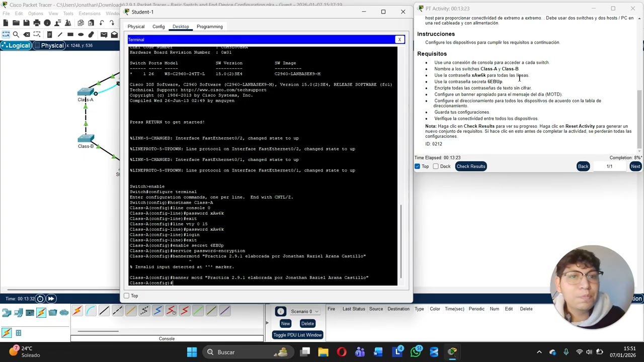
Task: Click the Copy icon in main toolbar
Action: tap(80, 23)
